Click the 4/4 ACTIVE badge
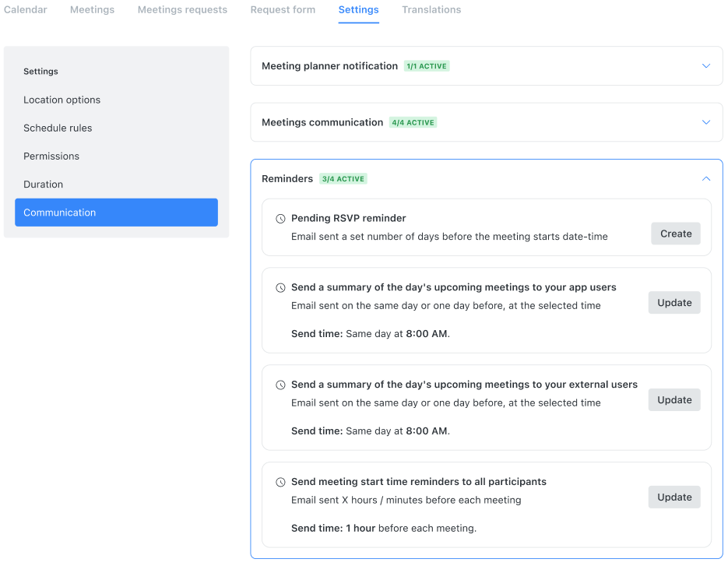This screenshot has height=566, width=728. click(x=413, y=122)
